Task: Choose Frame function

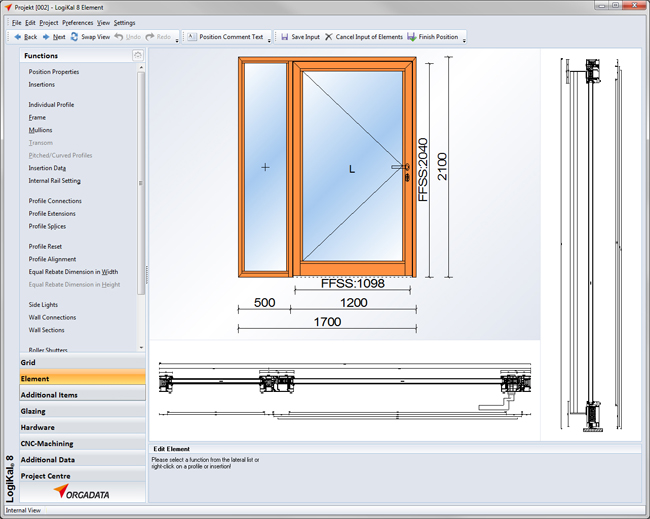Action: tap(37, 118)
